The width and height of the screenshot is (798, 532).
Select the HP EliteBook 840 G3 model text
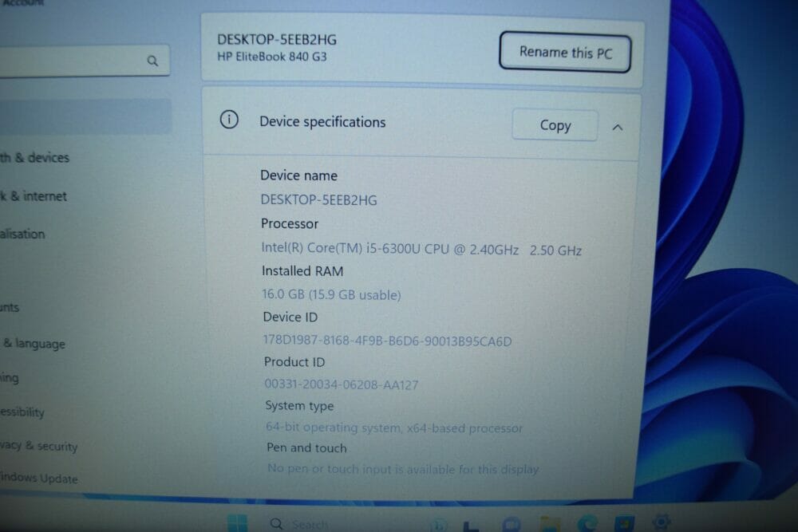click(x=272, y=57)
